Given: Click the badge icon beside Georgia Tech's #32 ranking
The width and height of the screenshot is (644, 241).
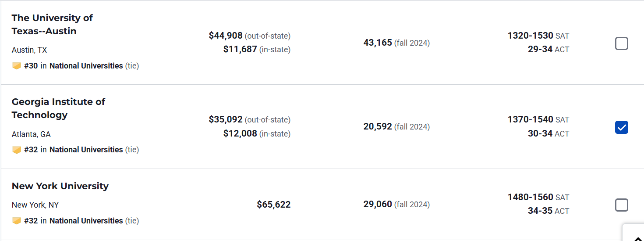Looking at the screenshot, I should 17,150.
